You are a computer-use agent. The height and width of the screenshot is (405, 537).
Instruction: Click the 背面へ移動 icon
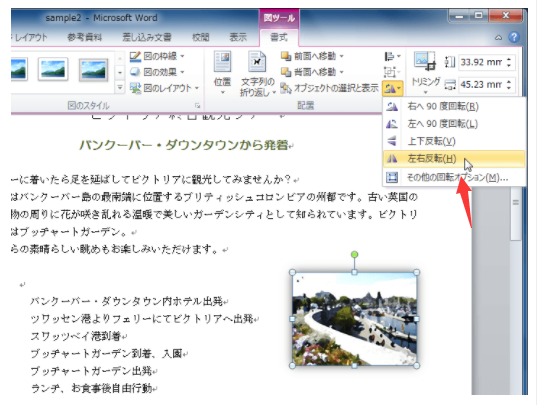point(286,72)
